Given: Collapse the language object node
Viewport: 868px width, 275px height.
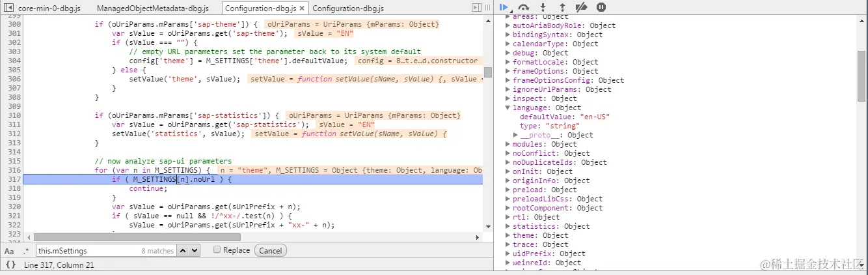Looking at the screenshot, I should 508,108.
